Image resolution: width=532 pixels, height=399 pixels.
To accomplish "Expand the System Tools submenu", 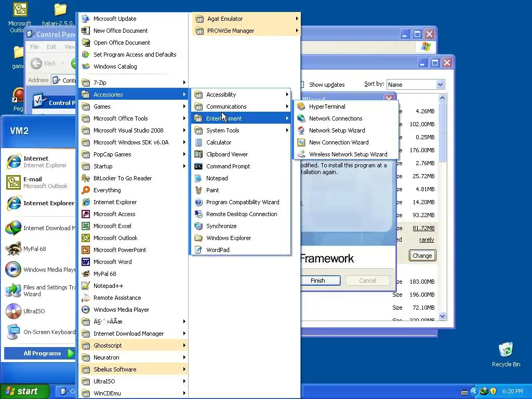I will (x=241, y=130).
